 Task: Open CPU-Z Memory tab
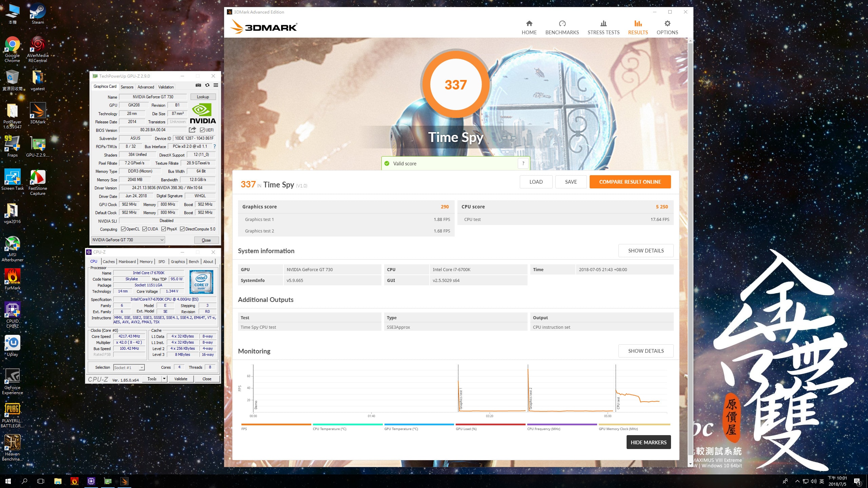coord(146,262)
